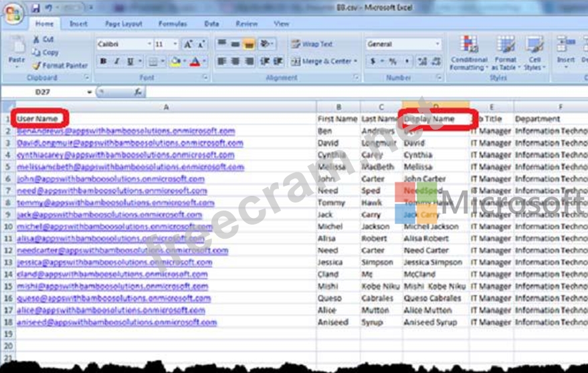Apply percent style
Viewport: 588px width, 373px height.
(x=393, y=61)
